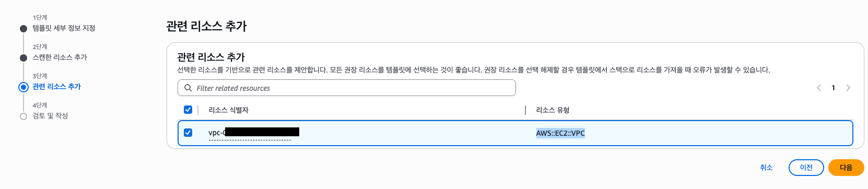Select the 관련 리소스 추가 step
This screenshot has width=868, height=189.
tap(56, 87)
